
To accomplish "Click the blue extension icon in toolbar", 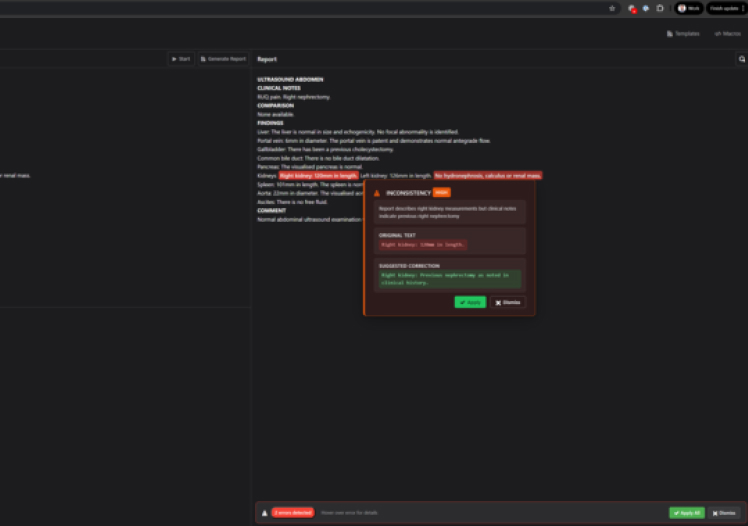I will (646, 8).
